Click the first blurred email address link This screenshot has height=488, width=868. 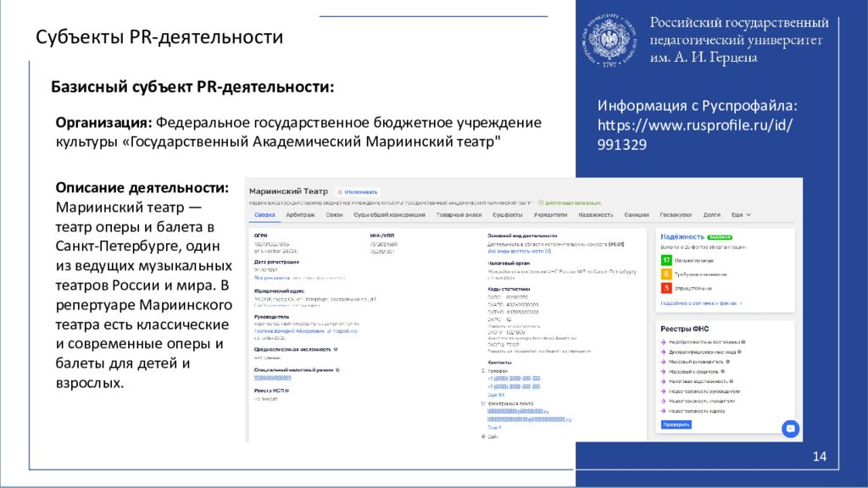tap(518, 412)
